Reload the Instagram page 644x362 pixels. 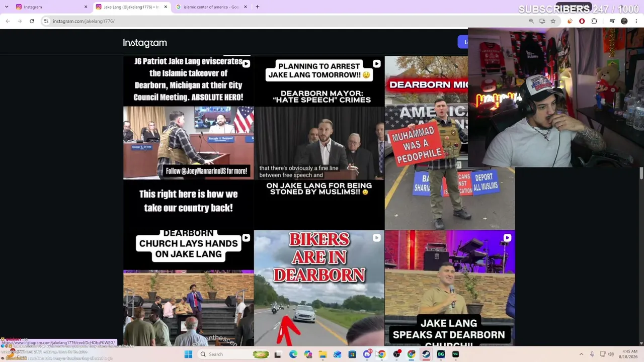(x=32, y=21)
